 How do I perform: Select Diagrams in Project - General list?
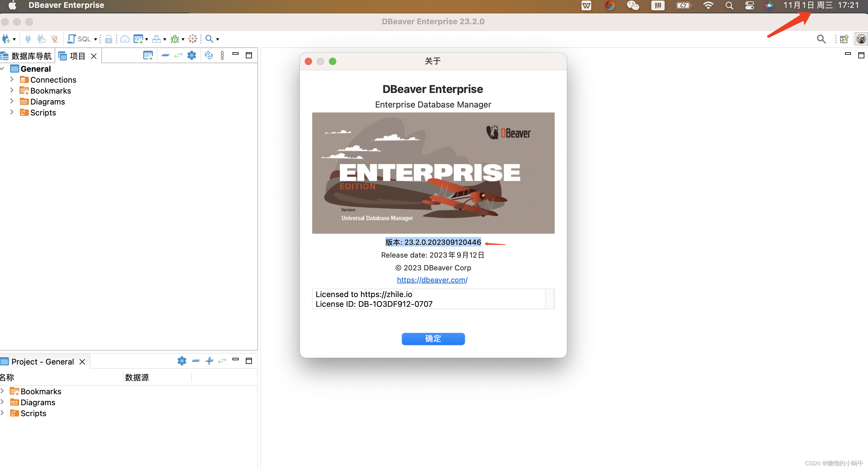(33, 402)
